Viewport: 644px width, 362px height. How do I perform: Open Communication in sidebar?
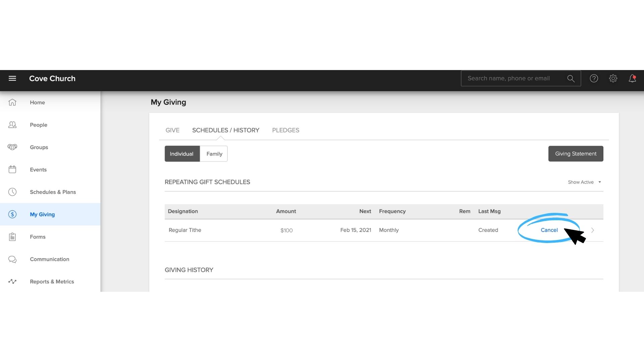(x=50, y=259)
